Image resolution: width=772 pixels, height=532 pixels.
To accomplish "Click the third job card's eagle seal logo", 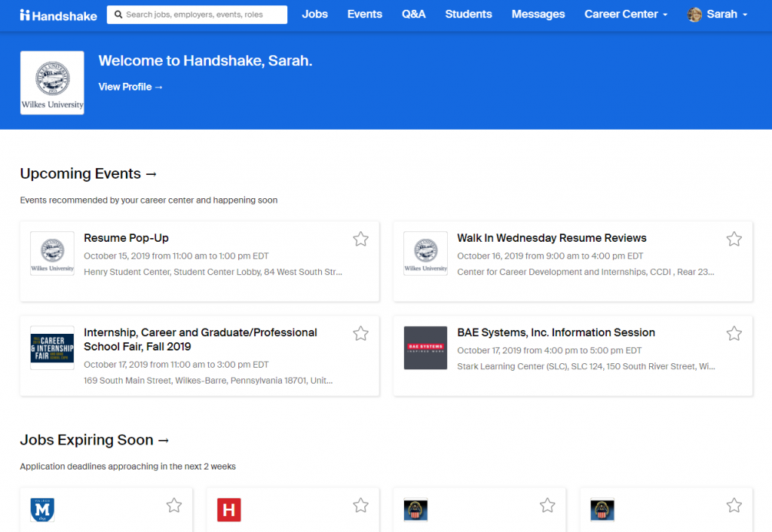I will 415,510.
